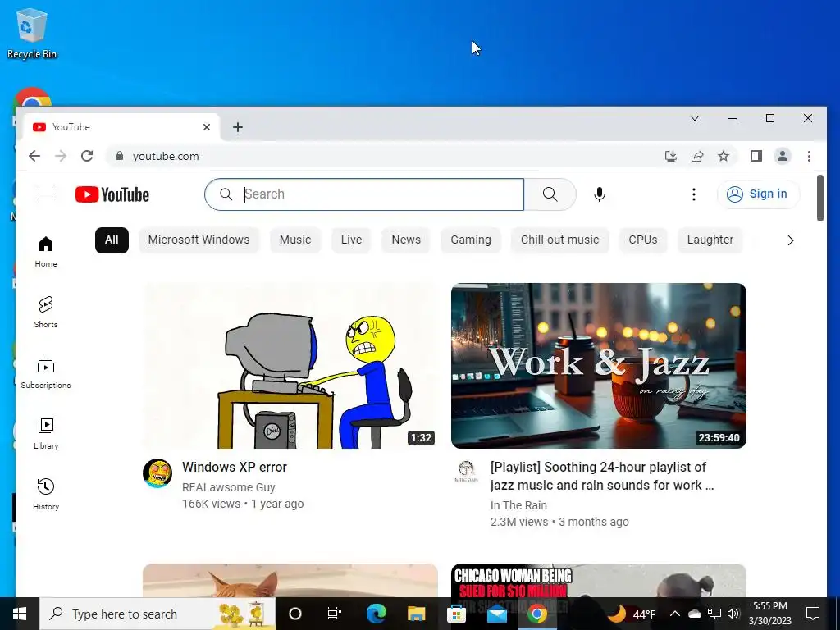Open File Explorer from taskbar
Image resolution: width=840 pixels, height=630 pixels.
tap(416, 614)
